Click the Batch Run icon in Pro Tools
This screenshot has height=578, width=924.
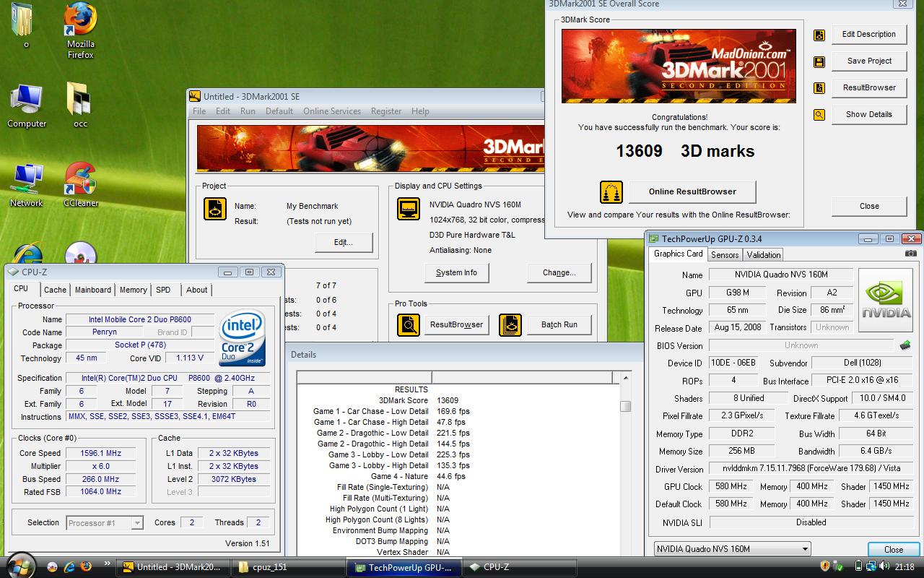510,325
